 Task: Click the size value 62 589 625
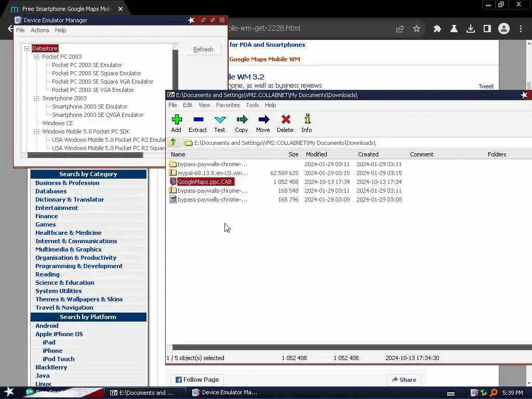[284, 173]
